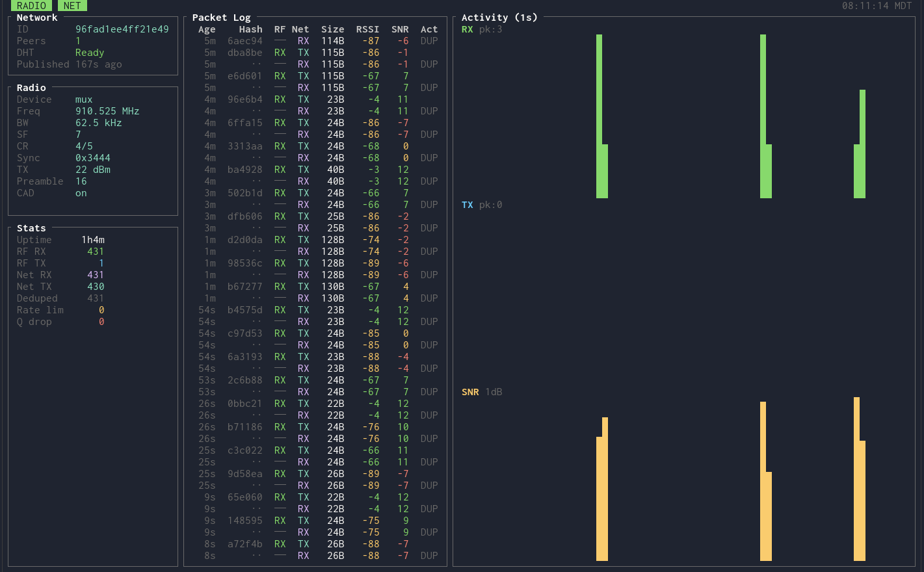Select packet hash ba4928
The width and height of the screenshot is (924, 572).
(x=245, y=170)
